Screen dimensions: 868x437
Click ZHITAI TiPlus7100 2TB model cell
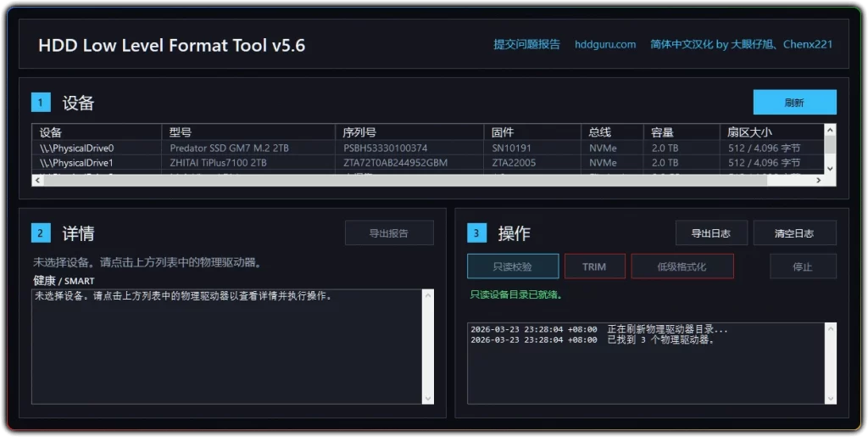point(218,163)
